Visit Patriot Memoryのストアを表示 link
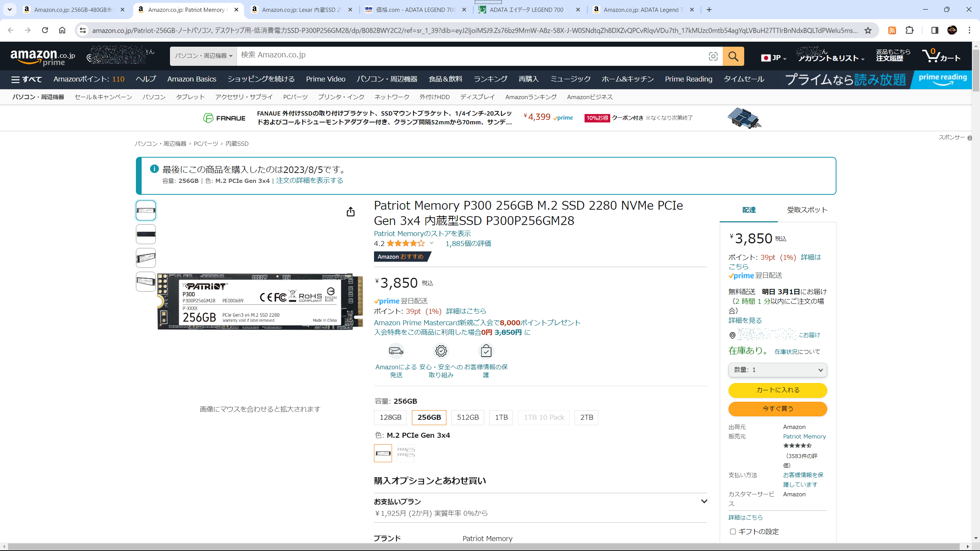Screen dimensions: 980x551 point(422,233)
